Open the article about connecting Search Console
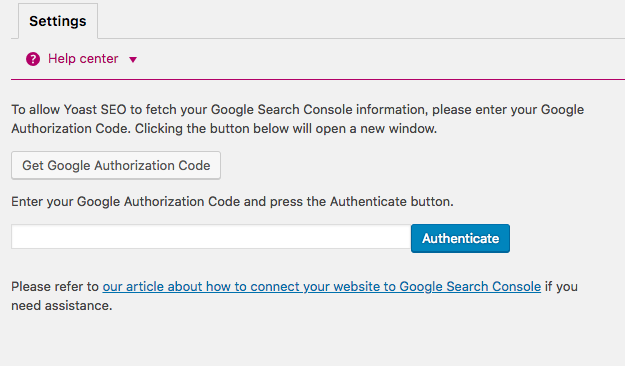625x366 pixels. (322, 287)
